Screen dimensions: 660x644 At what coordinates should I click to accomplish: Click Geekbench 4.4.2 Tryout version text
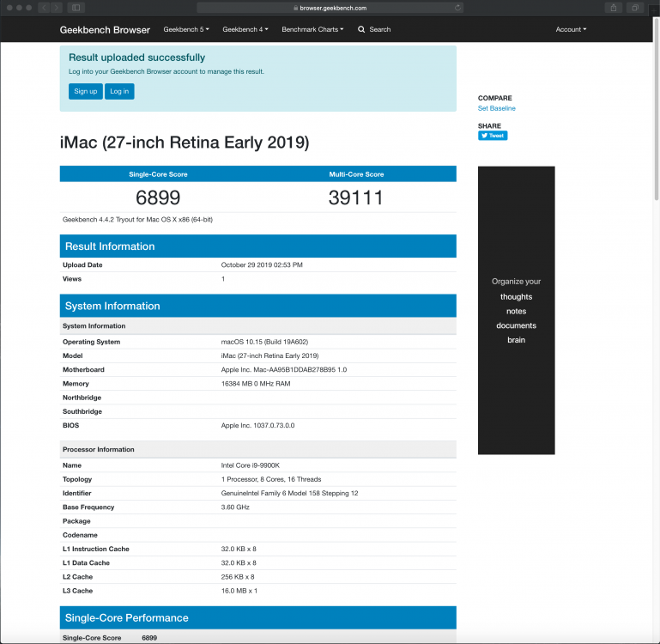coord(137,220)
